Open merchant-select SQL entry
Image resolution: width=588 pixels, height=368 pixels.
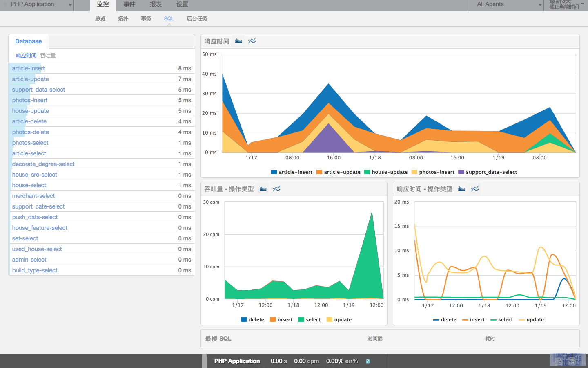click(x=102, y=196)
